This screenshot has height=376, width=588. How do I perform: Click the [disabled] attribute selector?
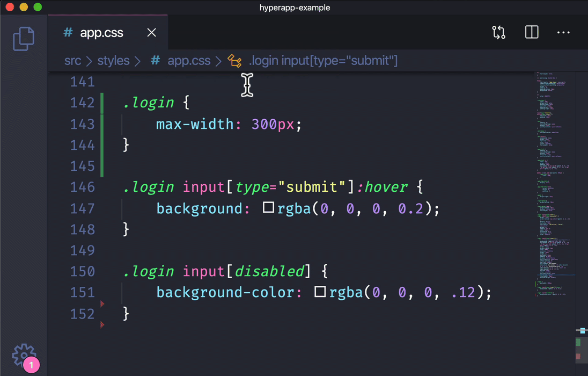[269, 271]
